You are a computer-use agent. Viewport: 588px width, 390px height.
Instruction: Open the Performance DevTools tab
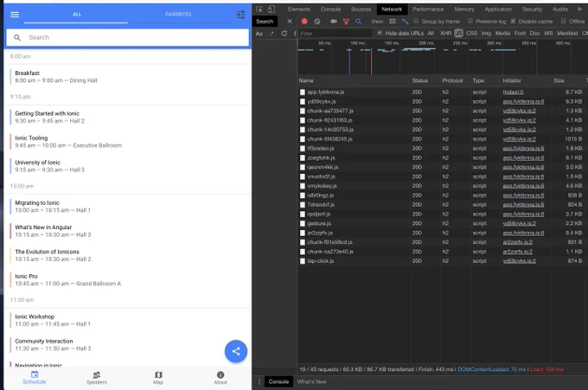(428, 10)
